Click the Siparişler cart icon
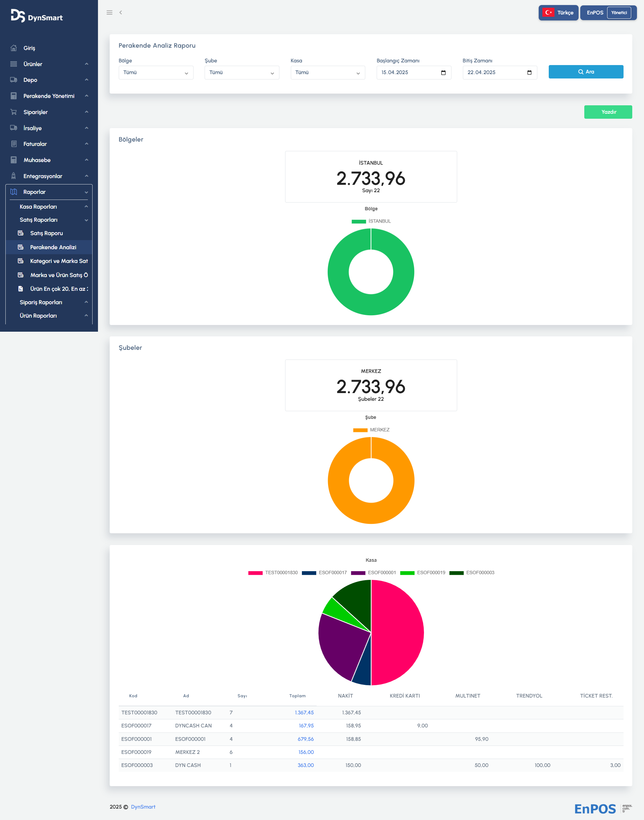The image size is (644, 820). pyautogui.click(x=13, y=112)
